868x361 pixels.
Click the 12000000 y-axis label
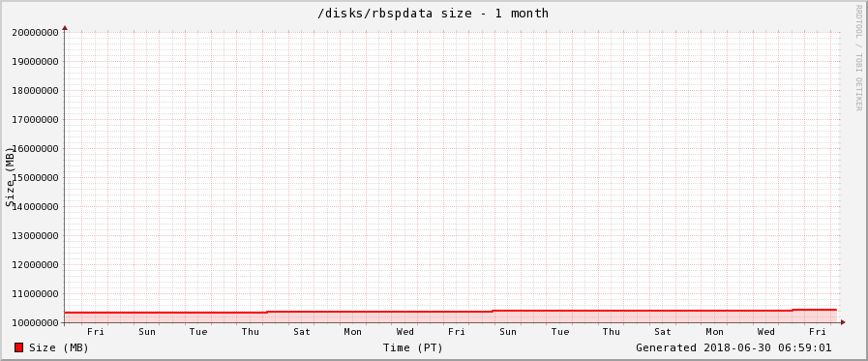(36, 264)
